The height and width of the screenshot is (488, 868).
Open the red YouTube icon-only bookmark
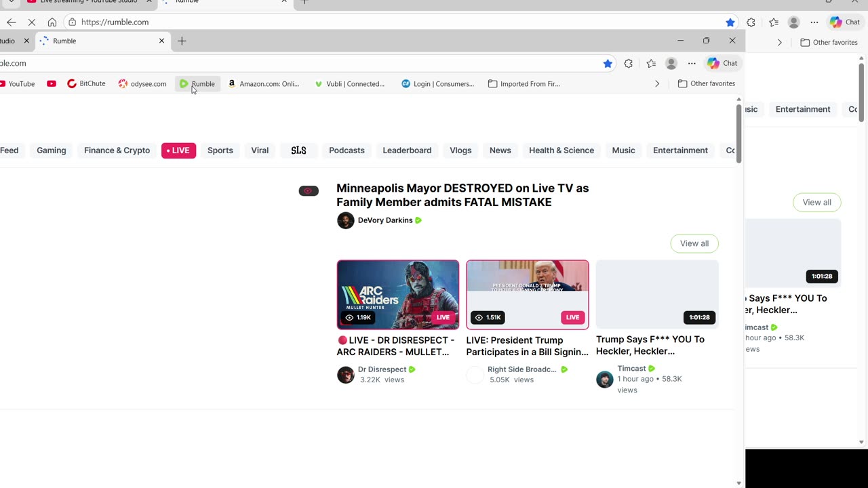pos(52,84)
